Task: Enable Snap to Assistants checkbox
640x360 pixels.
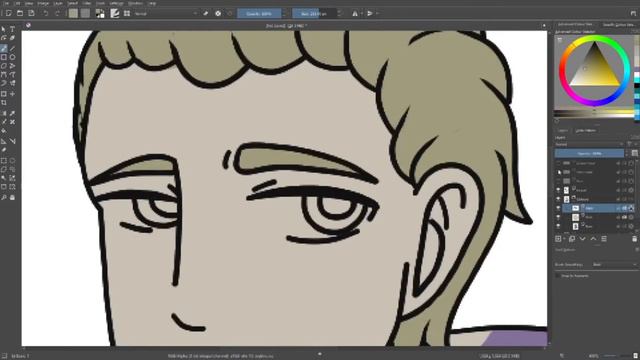Action: [558, 276]
